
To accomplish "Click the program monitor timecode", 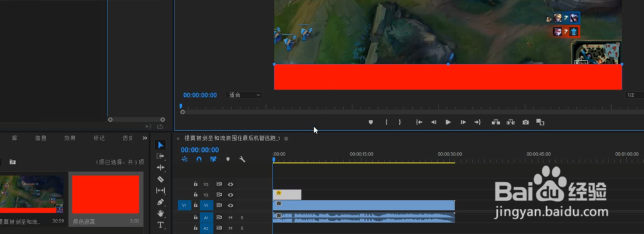I will pos(200,95).
